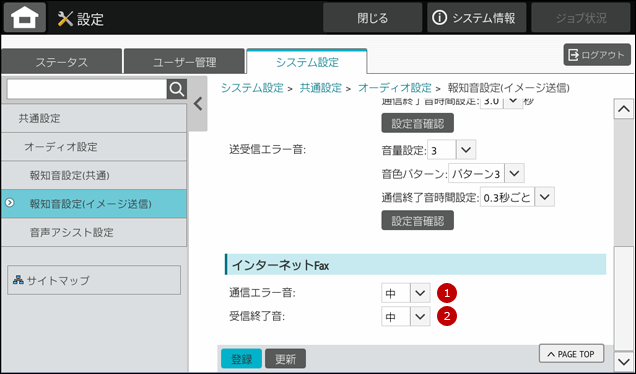Select 報知音設定(共通) in the sidebar

pyautogui.click(x=94, y=175)
